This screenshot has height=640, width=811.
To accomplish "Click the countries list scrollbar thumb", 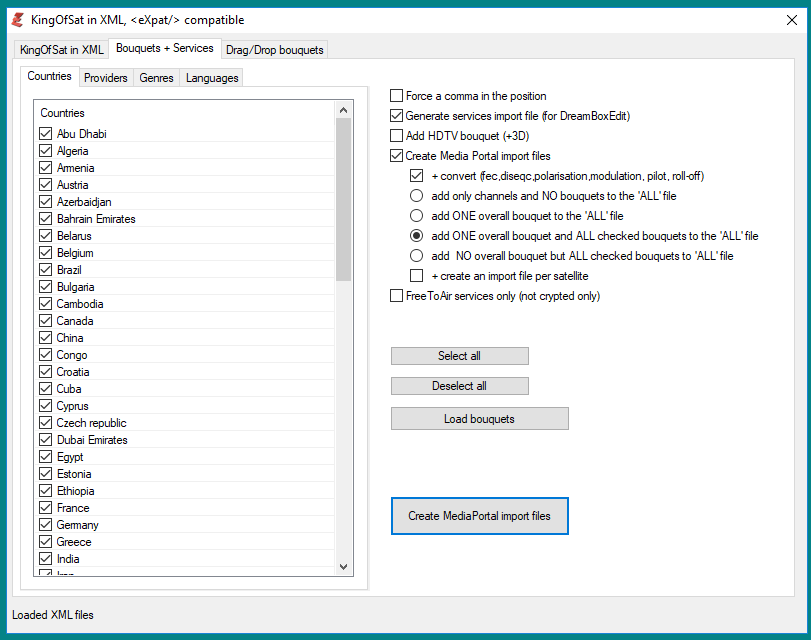I will point(343,199).
